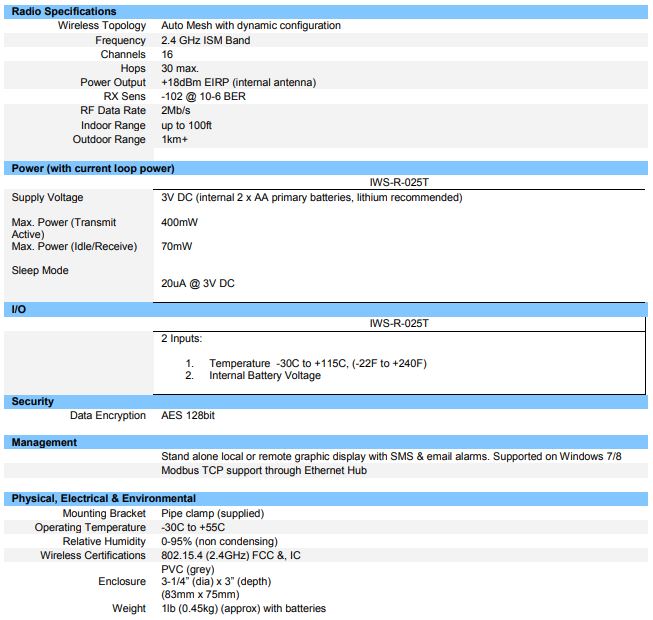Click the RF Data Rate label

pyautogui.click(x=113, y=110)
